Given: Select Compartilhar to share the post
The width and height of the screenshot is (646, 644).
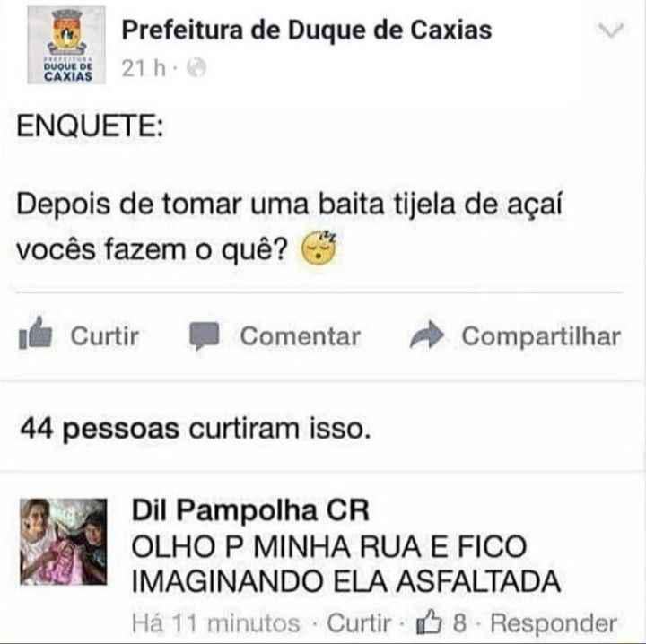Looking at the screenshot, I should coord(541,336).
